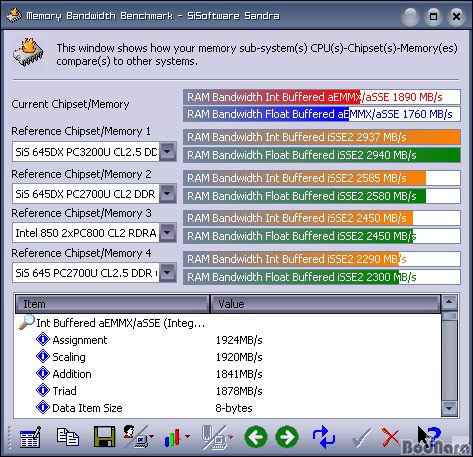Screen dimensions: 473x457
Task: Go forward with the green right arrow
Action: [287, 437]
